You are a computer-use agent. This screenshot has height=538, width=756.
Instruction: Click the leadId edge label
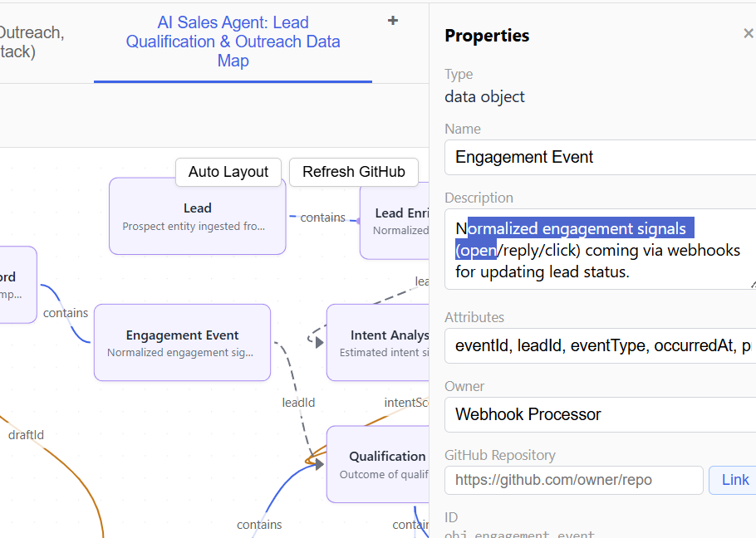click(x=297, y=402)
